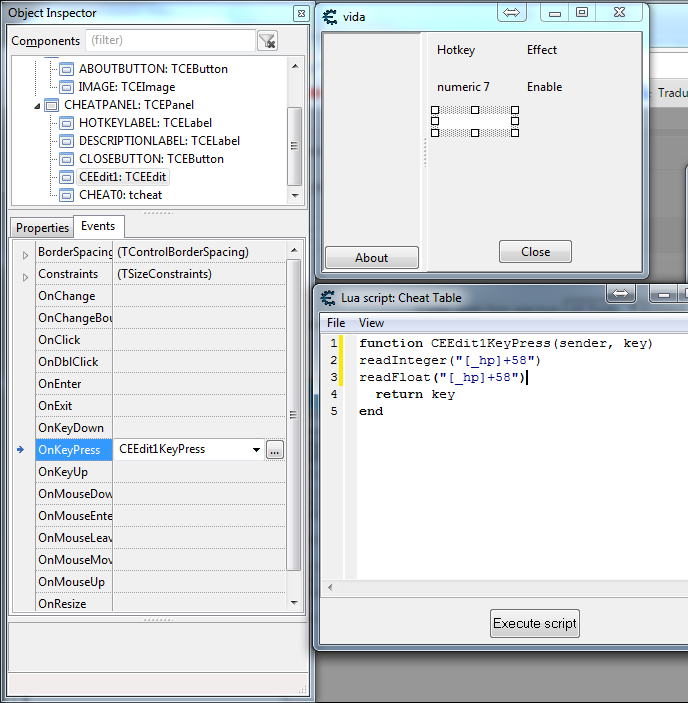688x703 pixels.
Task: Expand the BorderSpacing property row
Action: click(x=25, y=253)
